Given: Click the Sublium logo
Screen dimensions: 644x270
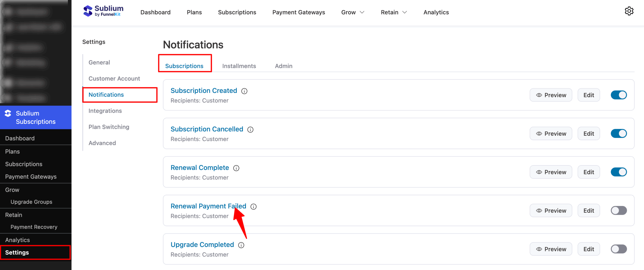Looking at the screenshot, I should point(103,11).
